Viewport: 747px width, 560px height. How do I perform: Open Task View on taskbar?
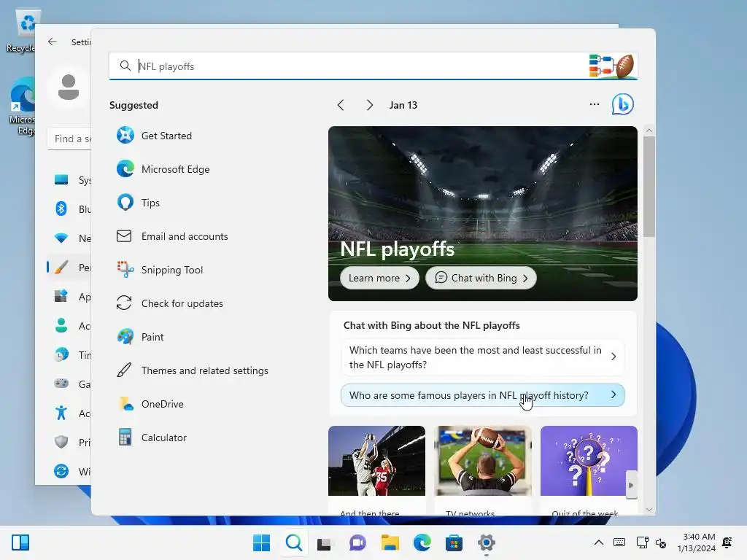(x=325, y=542)
